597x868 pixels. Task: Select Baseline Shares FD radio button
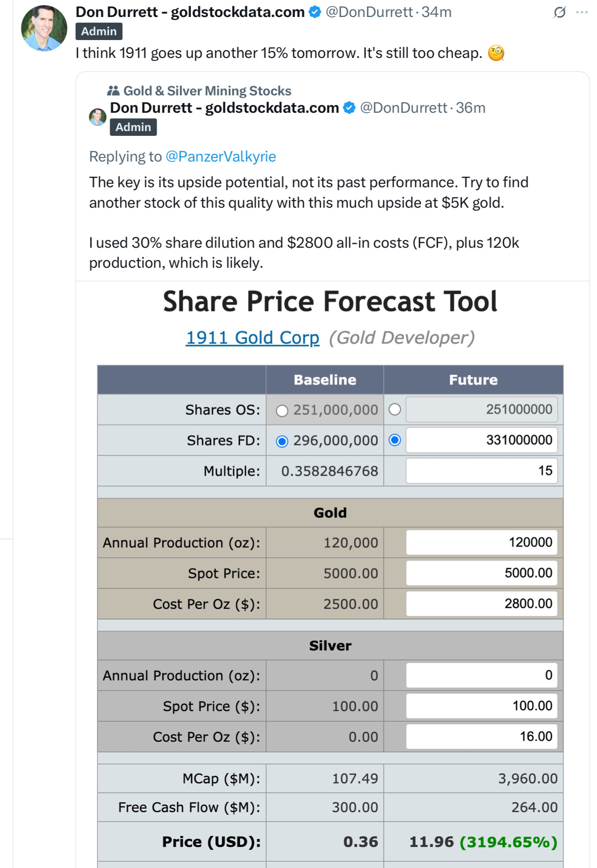pos(282,441)
